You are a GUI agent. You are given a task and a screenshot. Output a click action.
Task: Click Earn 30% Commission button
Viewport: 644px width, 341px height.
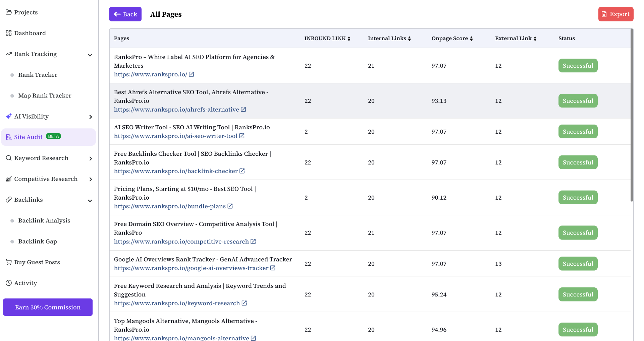point(48,307)
